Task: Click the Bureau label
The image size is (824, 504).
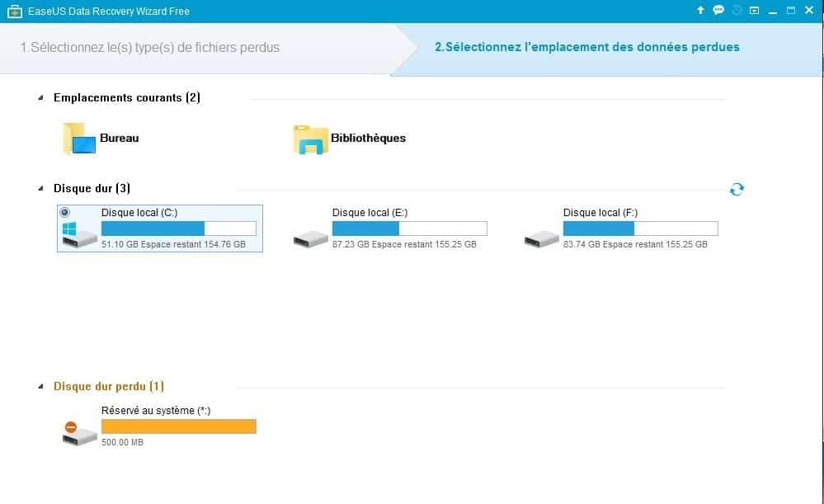Action: [120, 139]
